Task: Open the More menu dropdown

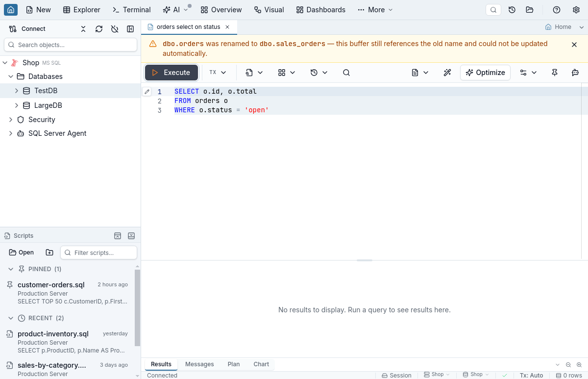Action: coord(375,10)
